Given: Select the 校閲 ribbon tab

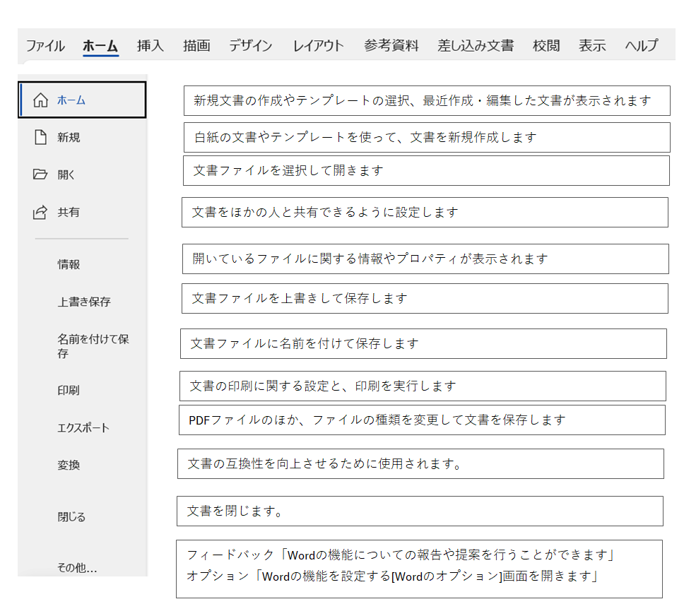Looking at the screenshot, I should click(x=546, y=46).
